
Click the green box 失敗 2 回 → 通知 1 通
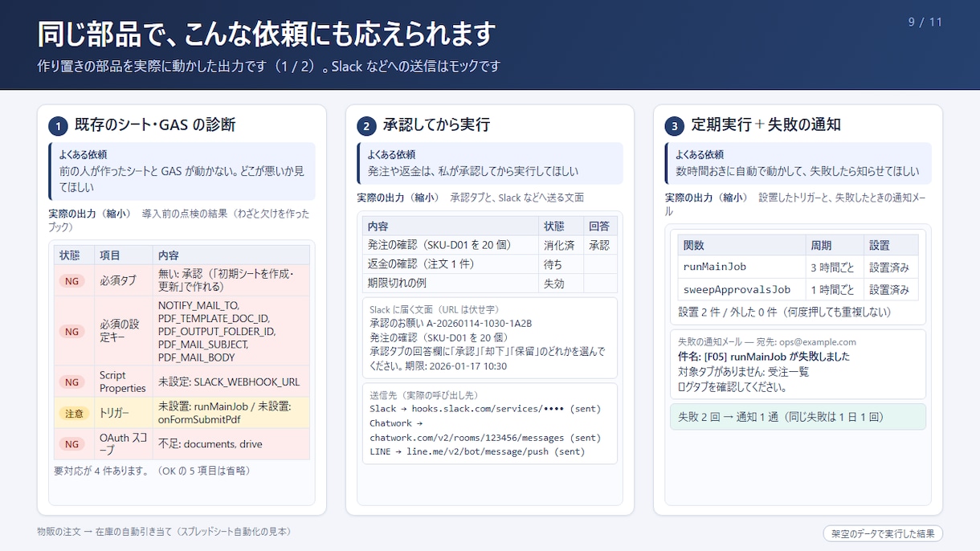click(798, 417)
